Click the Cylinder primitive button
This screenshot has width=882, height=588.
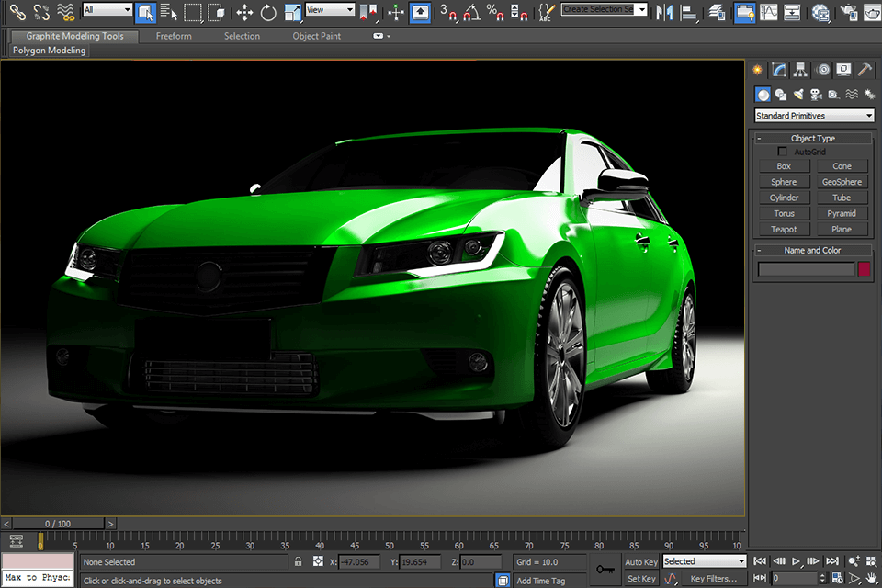(x=784, y=198)
